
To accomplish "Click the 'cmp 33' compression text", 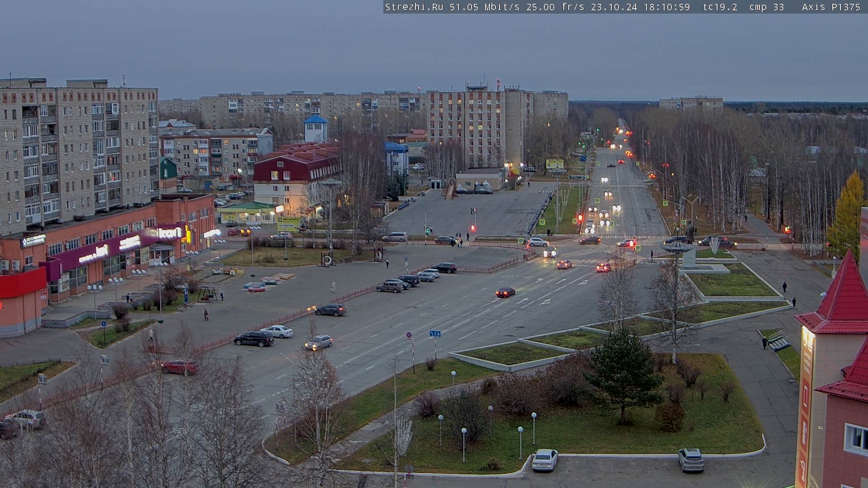I will 766,7.
